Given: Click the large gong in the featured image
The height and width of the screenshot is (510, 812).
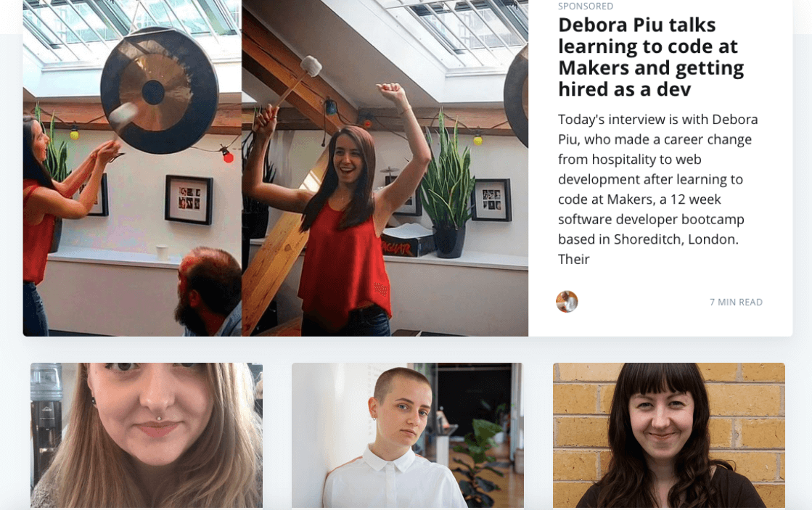Looking at the screenshot, I should pyautogui.click(x=159, y=91).
